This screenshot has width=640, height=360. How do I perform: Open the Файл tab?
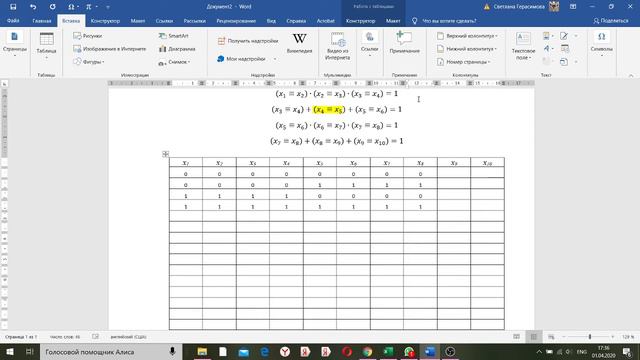pos(13,20)
